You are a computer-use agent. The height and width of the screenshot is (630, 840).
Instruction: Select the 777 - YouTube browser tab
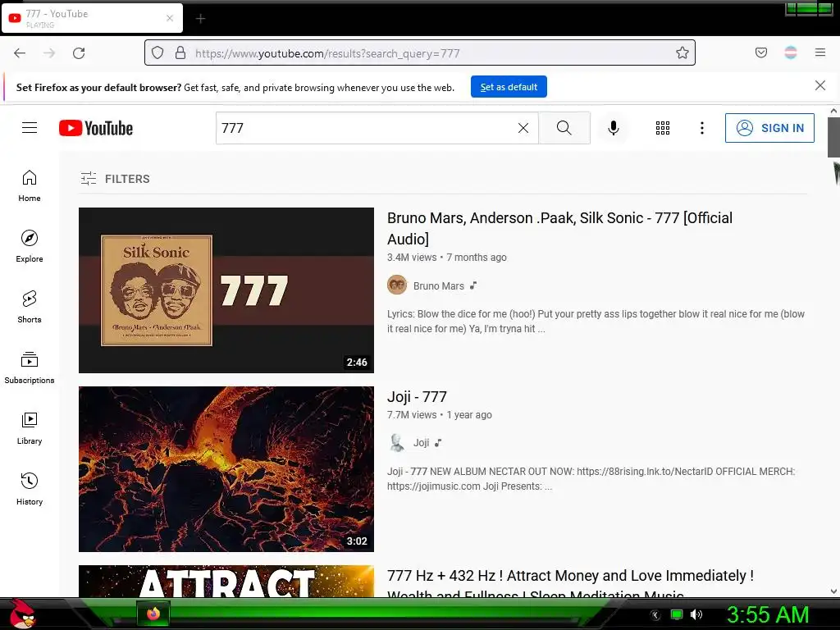(x=92, y=18)
